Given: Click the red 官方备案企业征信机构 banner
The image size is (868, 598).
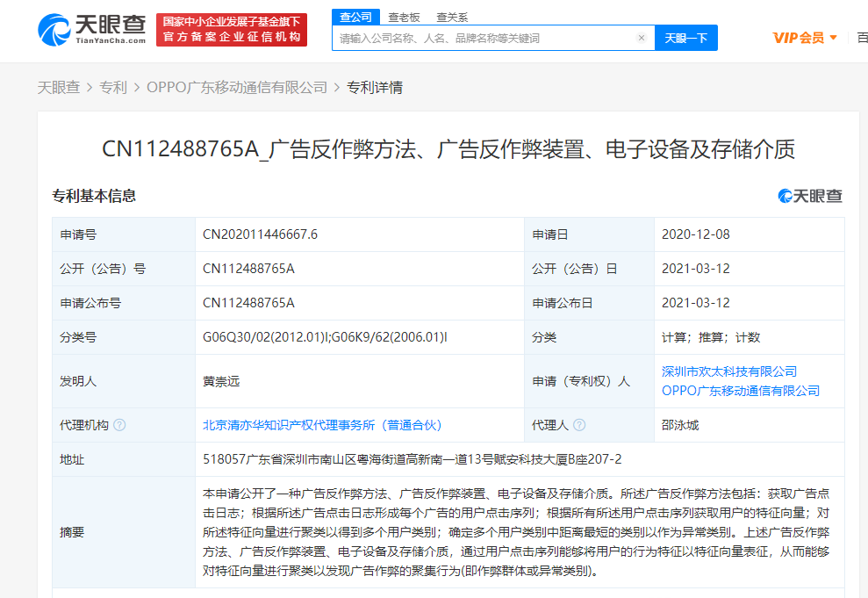Looking at the screenshot, I should click(232, 30).
